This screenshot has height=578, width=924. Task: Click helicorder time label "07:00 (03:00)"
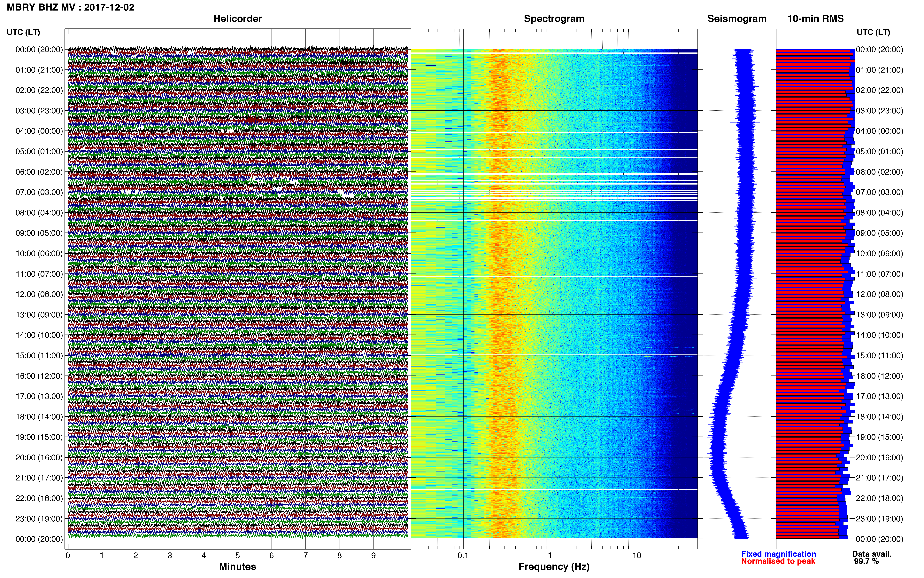click(x=39, y=192)
